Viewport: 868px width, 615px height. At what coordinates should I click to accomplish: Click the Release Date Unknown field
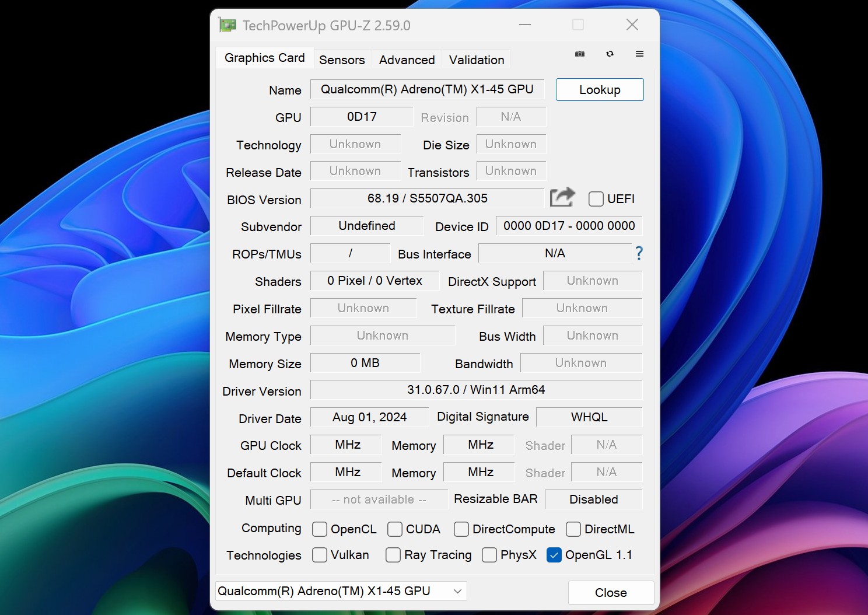355,171
